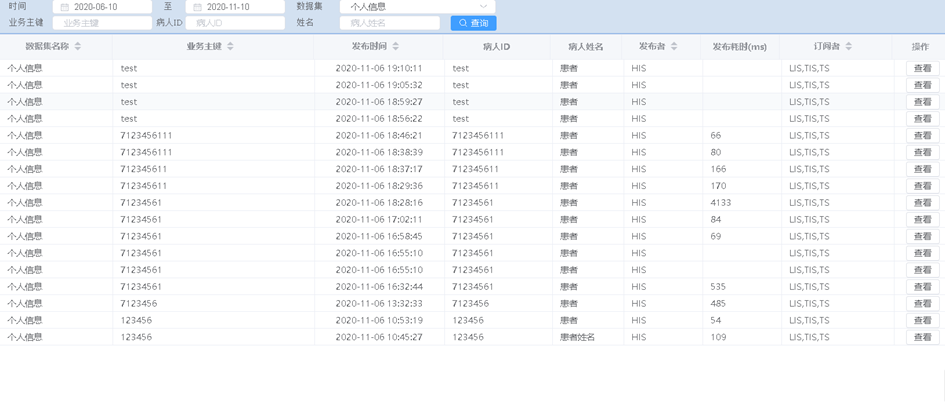Click duration value 535
The width and height of the screenshot is (945, 408).
tap(718, 287)
